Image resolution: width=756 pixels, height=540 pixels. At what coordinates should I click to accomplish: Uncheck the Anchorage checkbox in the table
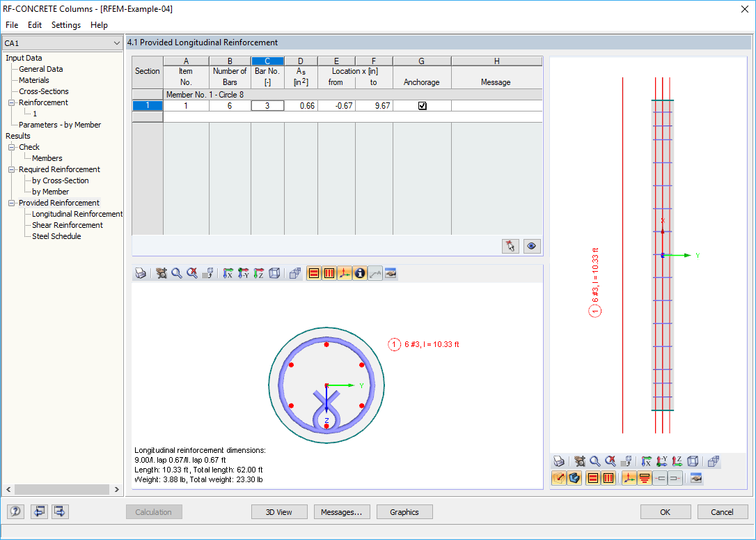click(x=421, y=105)
